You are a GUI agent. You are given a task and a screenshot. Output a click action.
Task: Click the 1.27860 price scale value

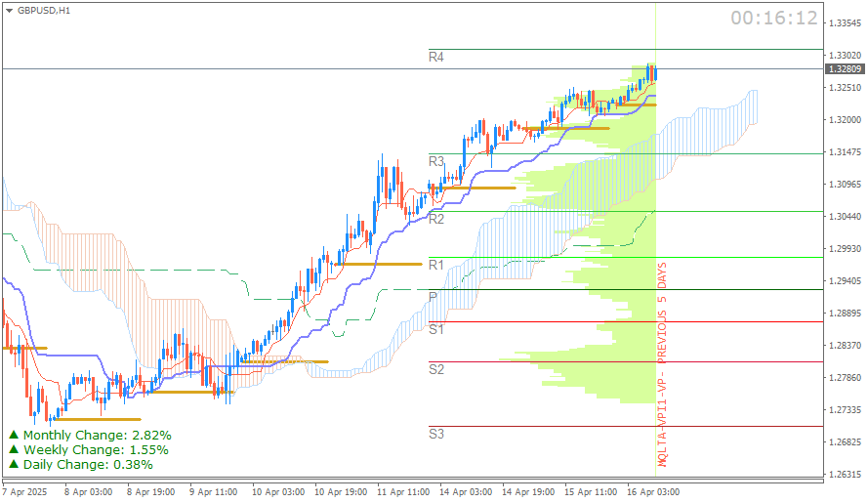[x=845, y=378]
